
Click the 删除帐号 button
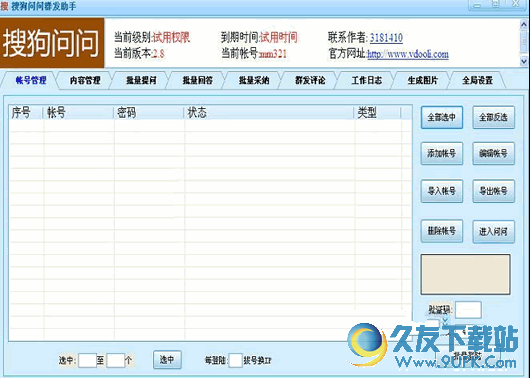[442, 231]
